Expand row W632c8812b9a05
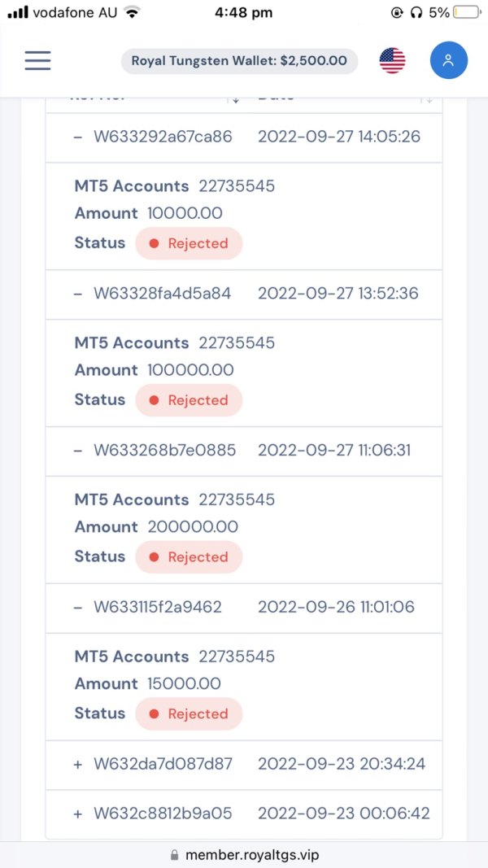The width and height of the screenshot is (488, 868). [78, 813]
